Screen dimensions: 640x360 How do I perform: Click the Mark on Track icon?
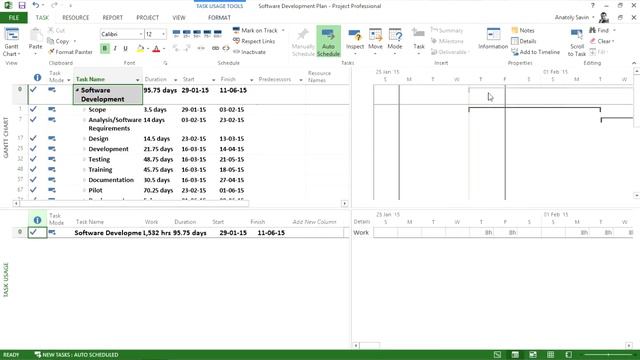coord(236,31)
